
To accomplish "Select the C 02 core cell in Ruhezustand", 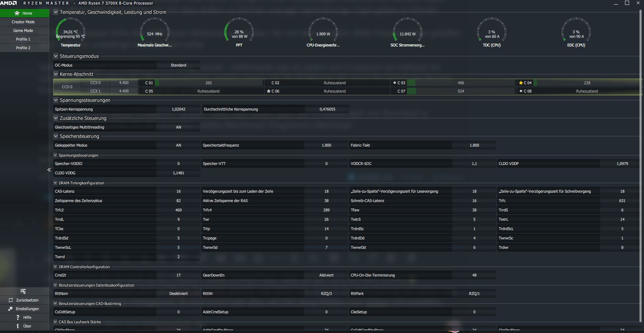I will click(x=327, y=83).
